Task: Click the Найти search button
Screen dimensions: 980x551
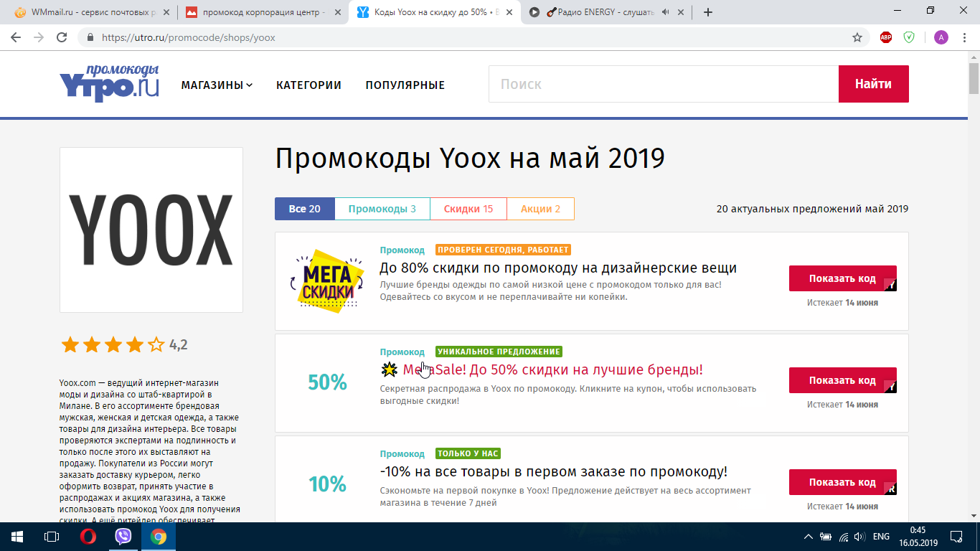Action: (x=873, y=84)
